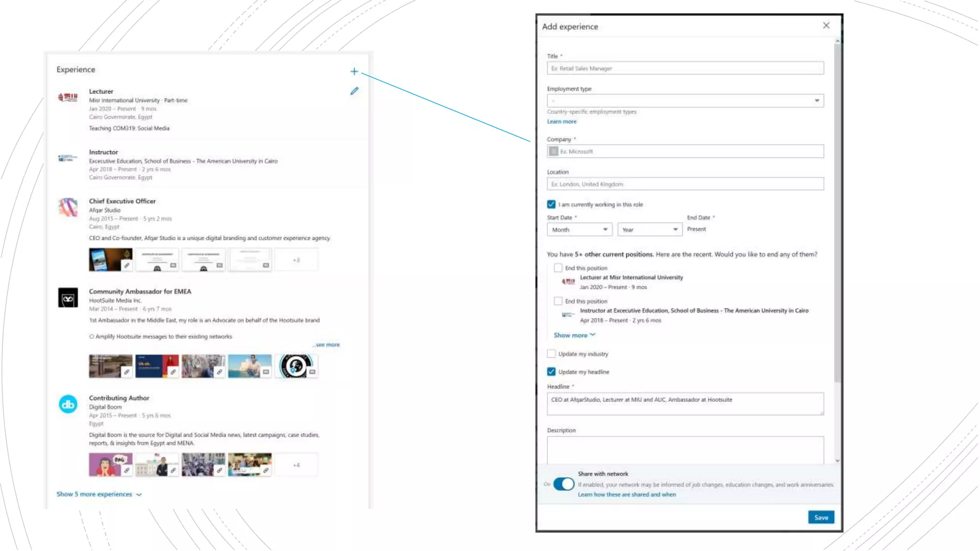Click the Digital Boom db logo
The image size is (980, 551).
coord(68,405)
